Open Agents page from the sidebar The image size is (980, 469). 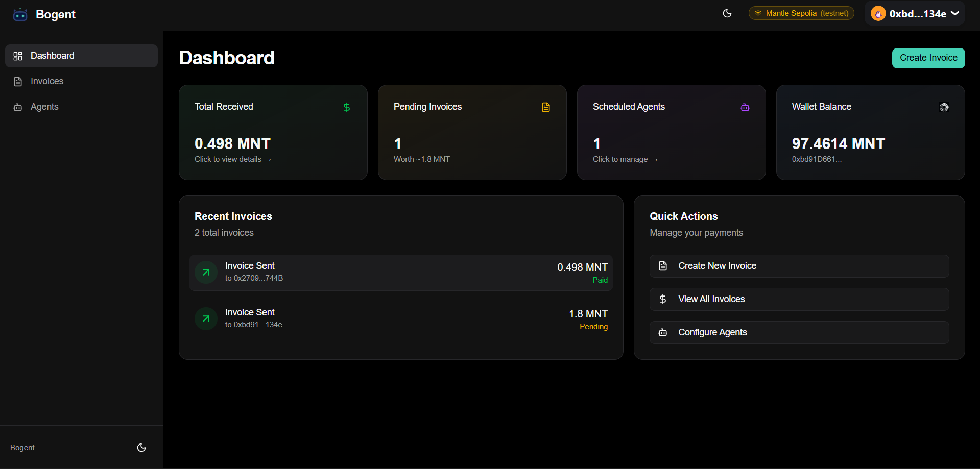pos(44,107)
